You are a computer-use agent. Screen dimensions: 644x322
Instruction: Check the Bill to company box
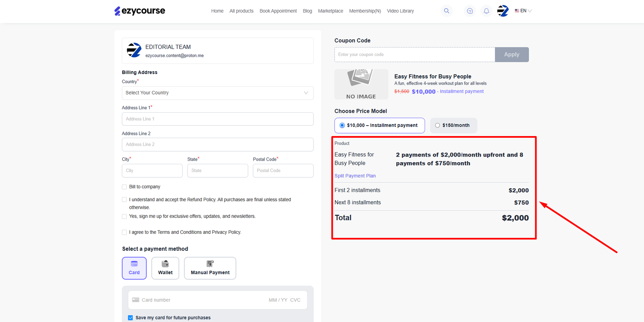(124, 187)
